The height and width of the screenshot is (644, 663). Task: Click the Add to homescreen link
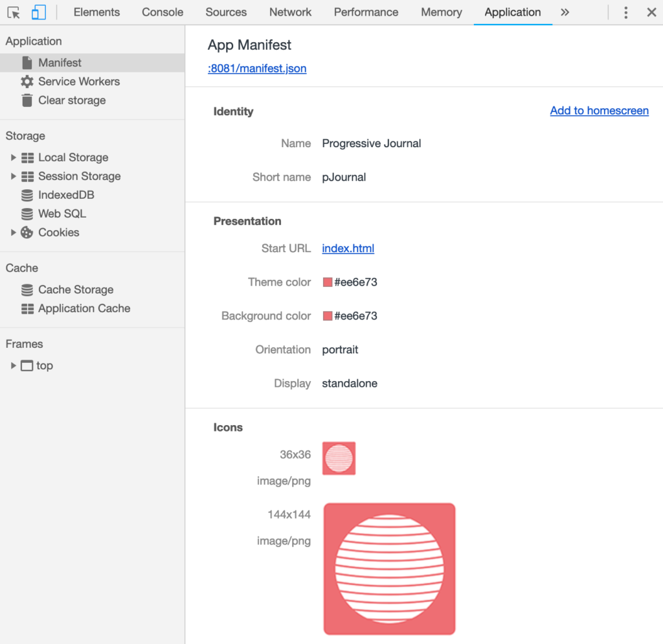pos(599,110)
